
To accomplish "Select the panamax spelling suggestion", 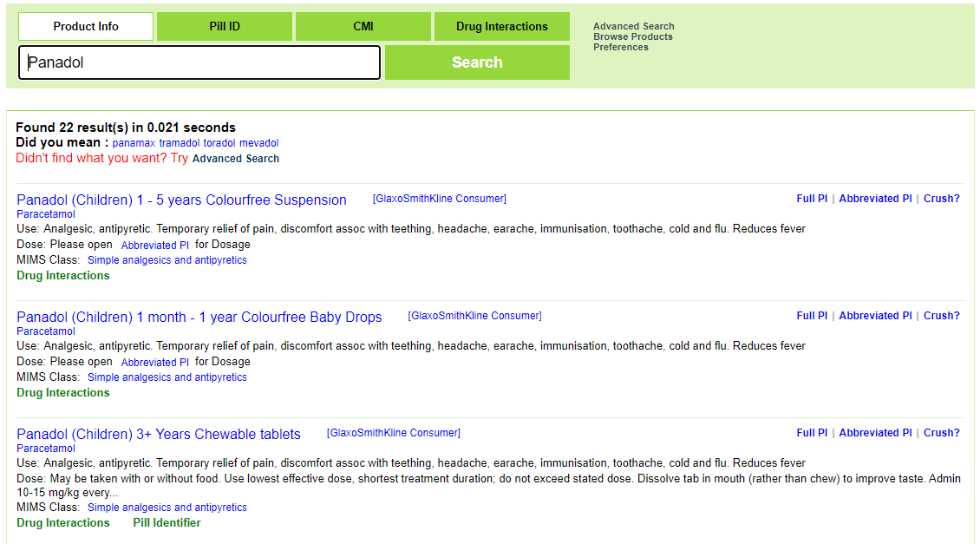I will coord(133,142).
